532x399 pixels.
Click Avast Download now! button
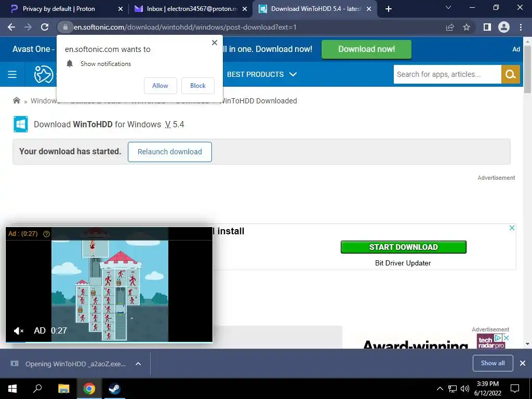tap(366, 49)
